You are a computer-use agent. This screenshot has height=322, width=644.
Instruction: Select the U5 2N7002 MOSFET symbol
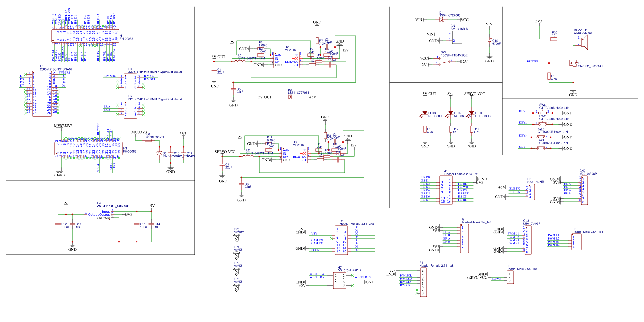point(573,63)
